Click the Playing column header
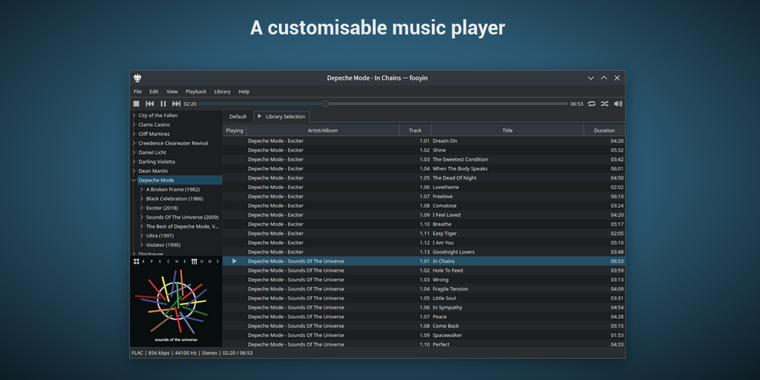The image size is (760, 380). pos(235,130)
